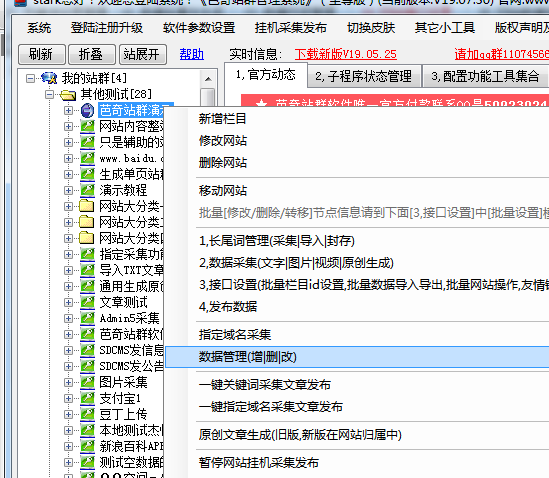Click the green site icon next to 网站内容整
The image size is (549, 478).
[x=87, y=126]
